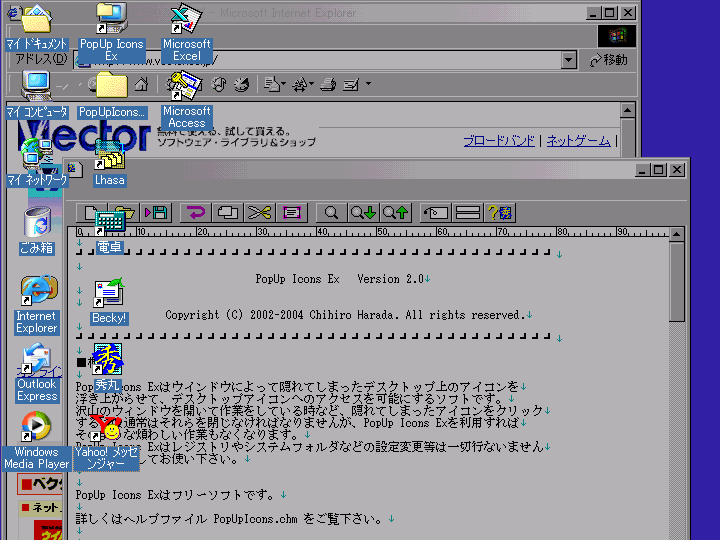
Task: Launch the 秀丸 editor shortcut
Action: [x=108, y=367]
